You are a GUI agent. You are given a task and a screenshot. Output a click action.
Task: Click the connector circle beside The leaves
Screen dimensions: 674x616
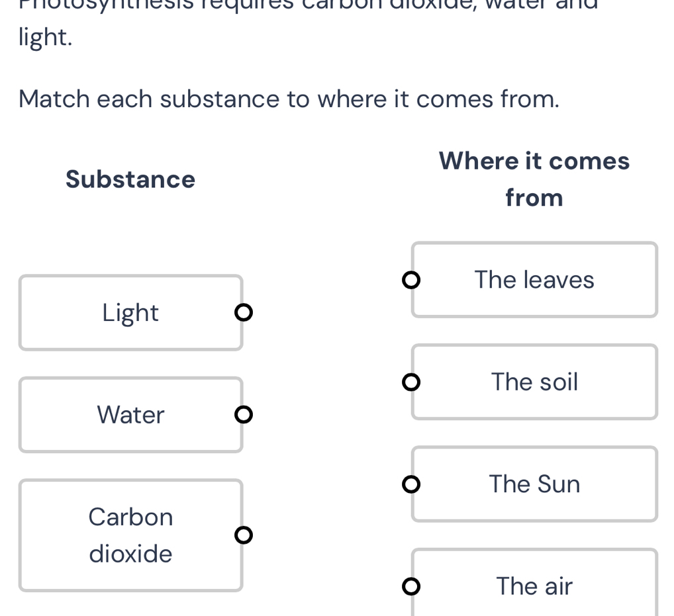coord(410,280)
